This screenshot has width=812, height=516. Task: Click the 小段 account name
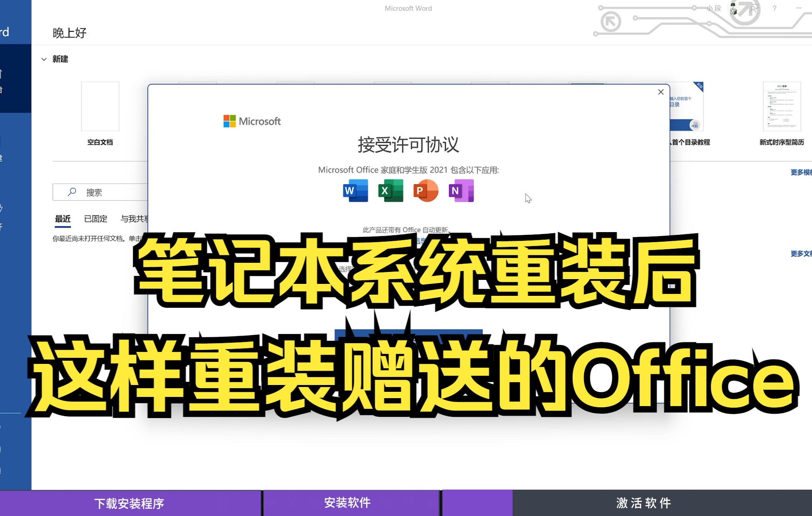coord(714,8)
